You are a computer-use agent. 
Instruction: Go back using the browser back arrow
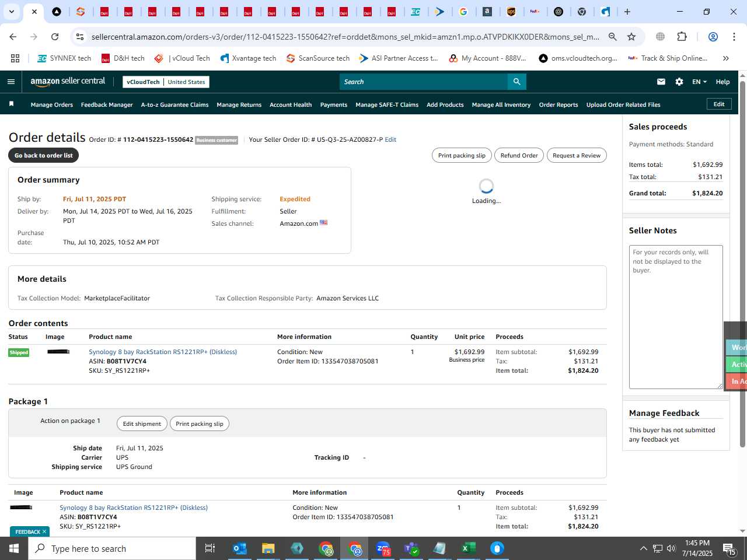[13, 37]
